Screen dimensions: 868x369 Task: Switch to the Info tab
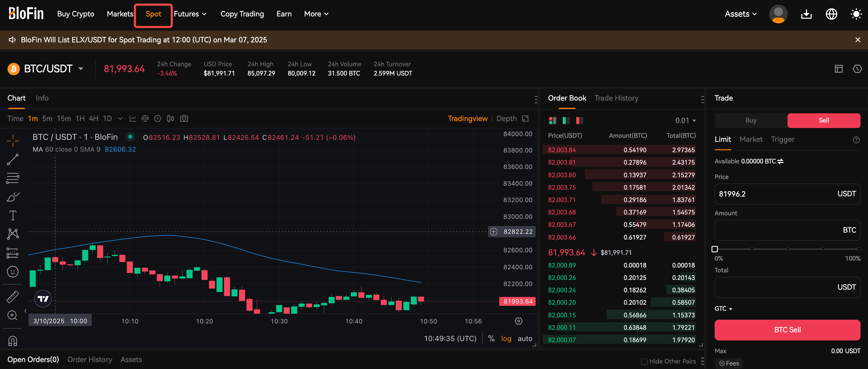coord(42,98)
